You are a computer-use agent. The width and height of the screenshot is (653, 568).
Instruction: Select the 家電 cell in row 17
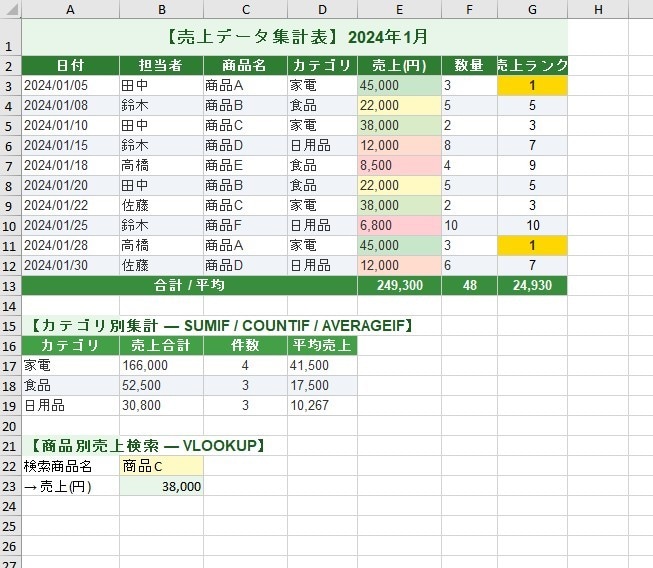(70, 366)
